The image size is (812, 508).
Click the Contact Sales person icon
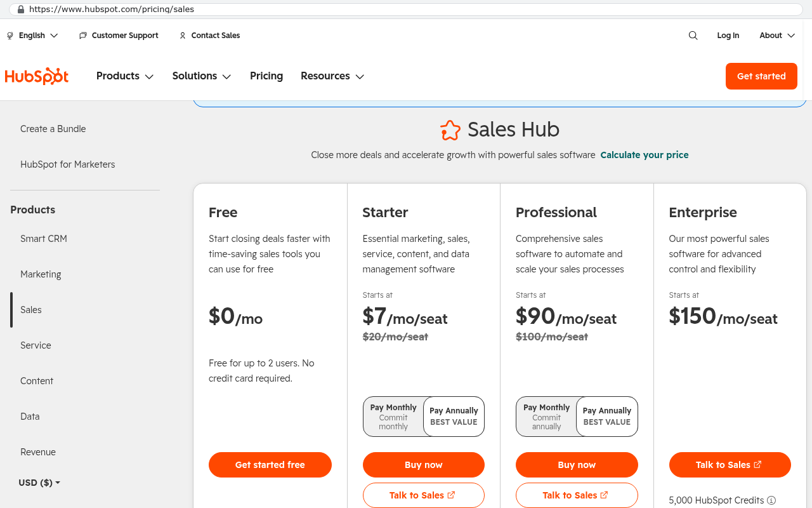[183, 36]
